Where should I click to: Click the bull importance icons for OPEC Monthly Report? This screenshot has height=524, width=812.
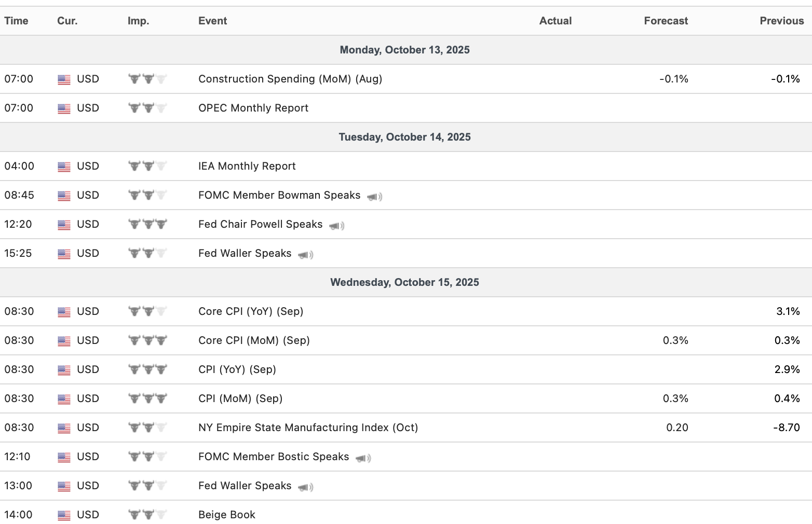pos(147,108)
